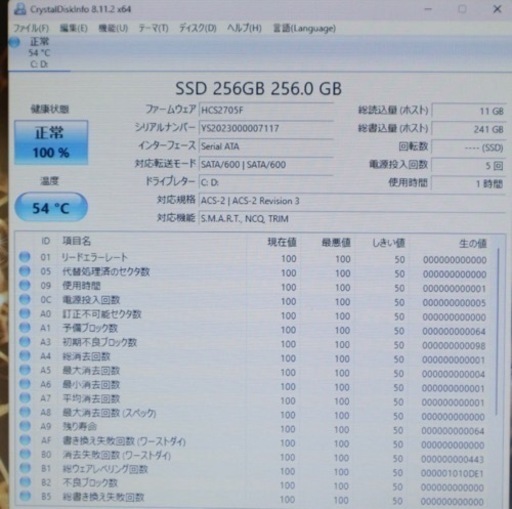This screenshot has height=509, width=512.
Task: Click the 54 °C temperature button
Action: pyautogui.click(x=51, y=207)
